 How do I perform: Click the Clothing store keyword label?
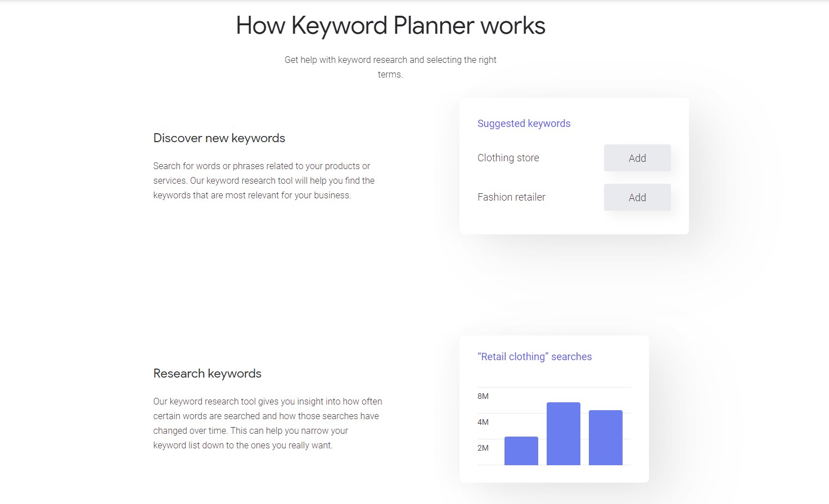[508, 158]
